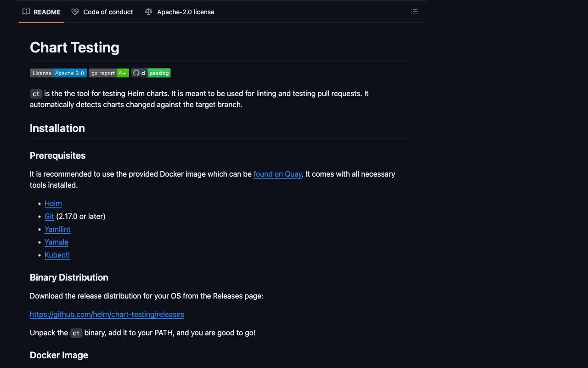
Task: Click the Prerequisites heading
Action: pyautogui.click(x=58, y=155)
